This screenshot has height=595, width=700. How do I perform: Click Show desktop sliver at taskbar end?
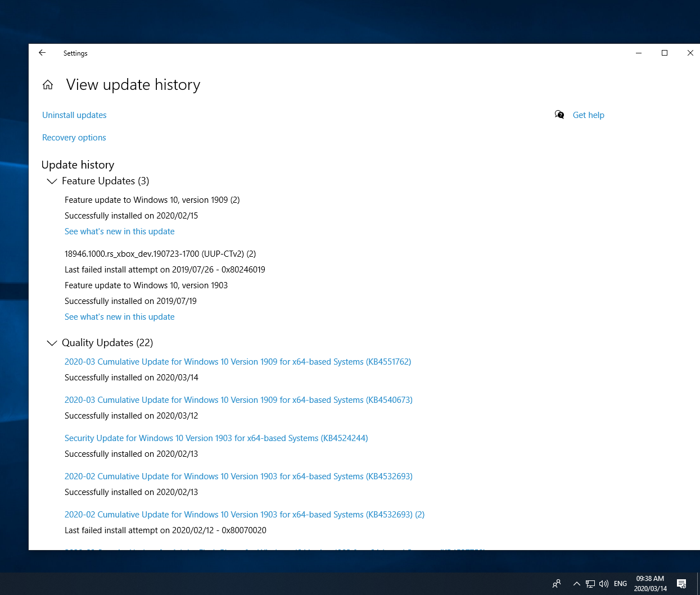(x=698, y=584)
